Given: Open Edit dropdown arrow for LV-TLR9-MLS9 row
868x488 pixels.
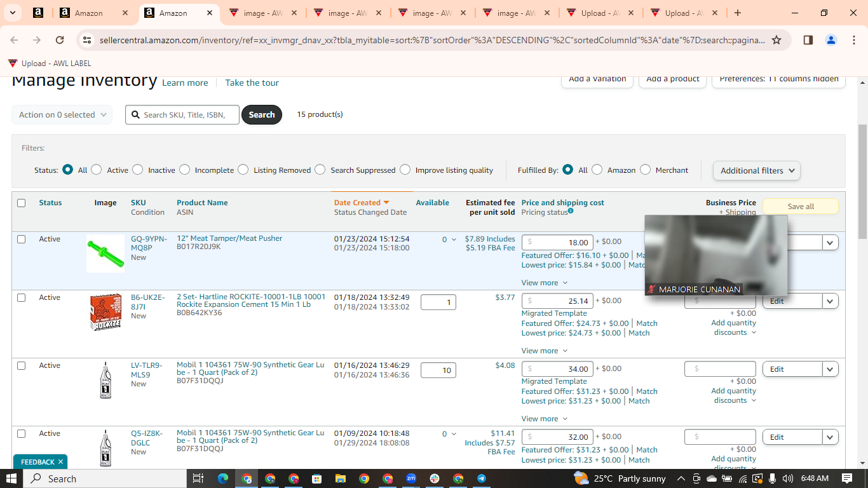Looking at the screenshot, I should pyautogui.click(x=831, y=369).
